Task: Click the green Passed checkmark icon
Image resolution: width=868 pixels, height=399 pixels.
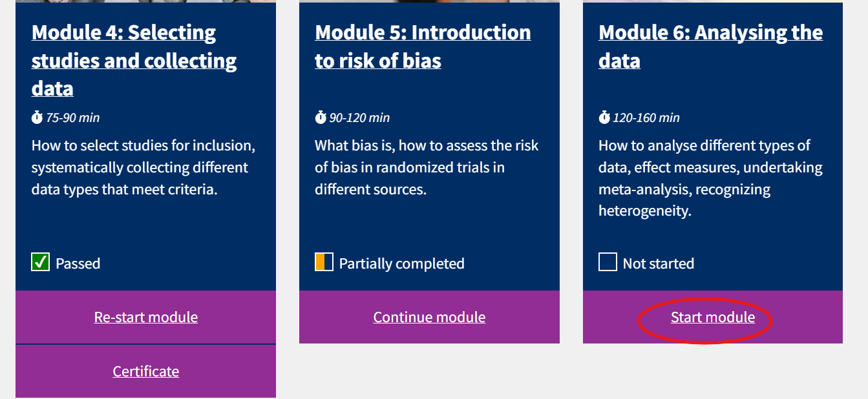Action: (x=41, y=262)
